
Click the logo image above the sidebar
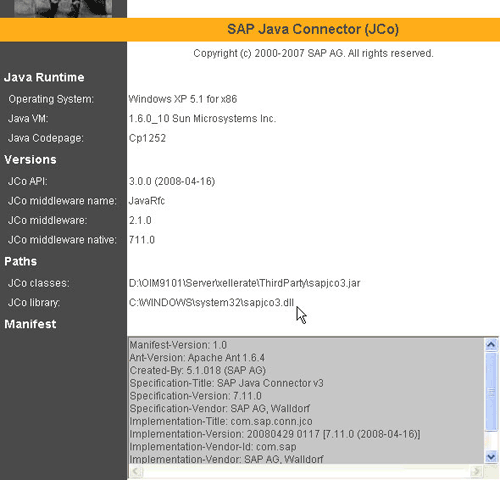[63, 8]
